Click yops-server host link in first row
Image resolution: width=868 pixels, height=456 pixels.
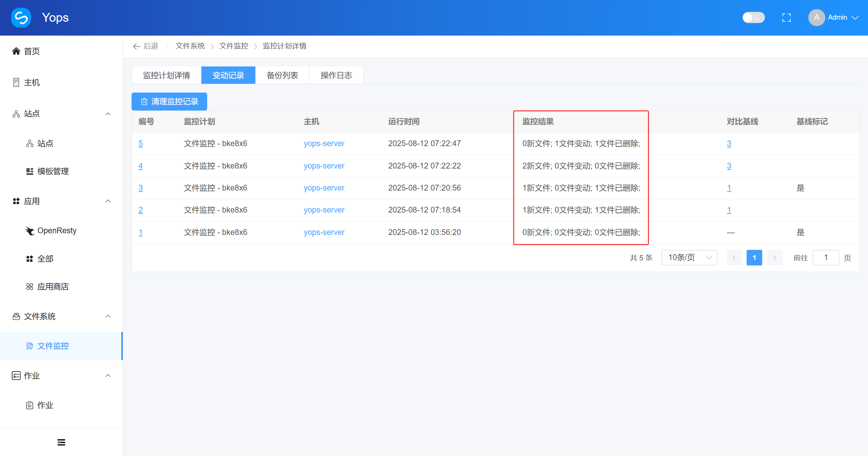click(x=324, y=143)
